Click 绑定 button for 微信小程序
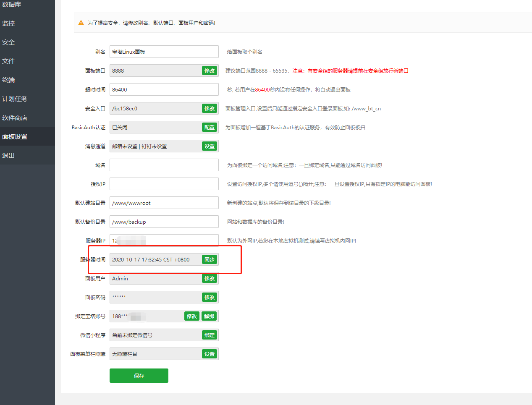 [x=210, y=335]
